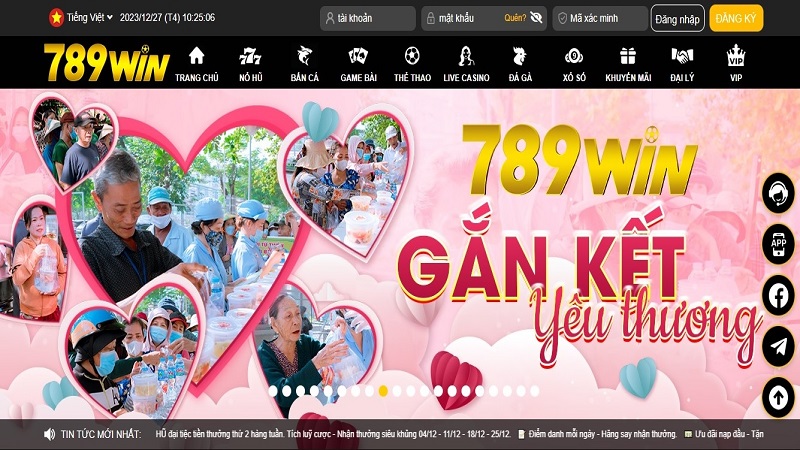The width and height of the screenshot is (800, 450).
Task: Click the scroll-to-top arrow icon
Action: (778, 397)
